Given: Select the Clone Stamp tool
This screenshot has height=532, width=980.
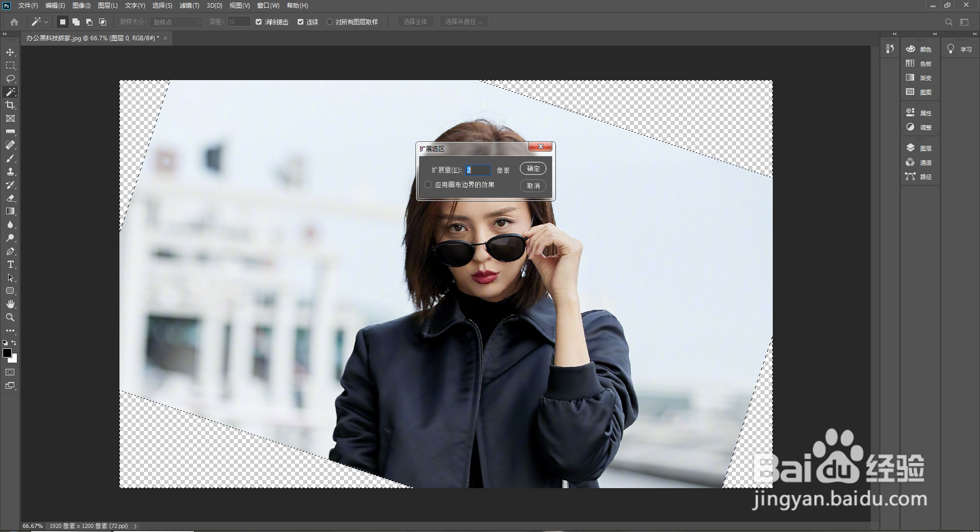Looking at the screenshot, I should [x=10, y=171].
